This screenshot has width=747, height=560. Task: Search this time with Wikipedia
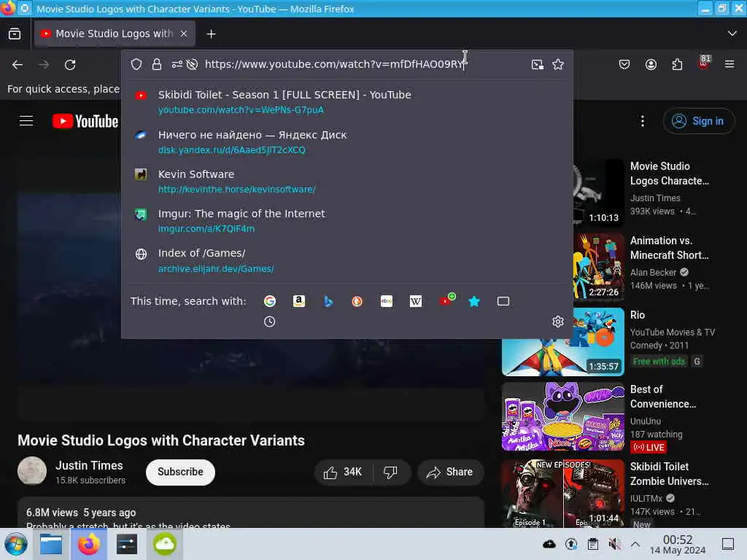pyautogui.click(x=415, y=301)
